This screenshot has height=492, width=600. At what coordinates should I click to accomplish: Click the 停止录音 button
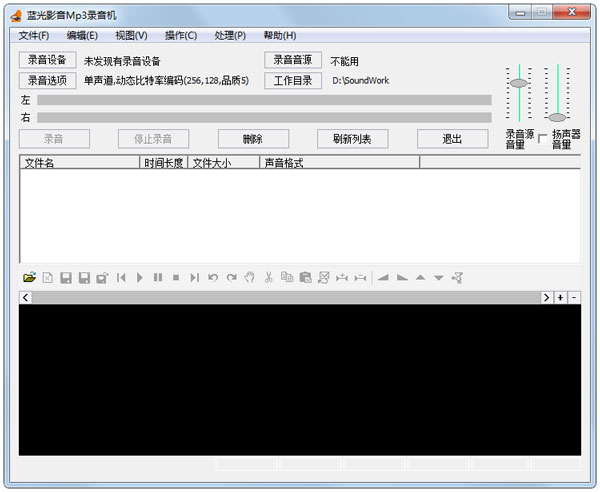click(x=153, y=138)
